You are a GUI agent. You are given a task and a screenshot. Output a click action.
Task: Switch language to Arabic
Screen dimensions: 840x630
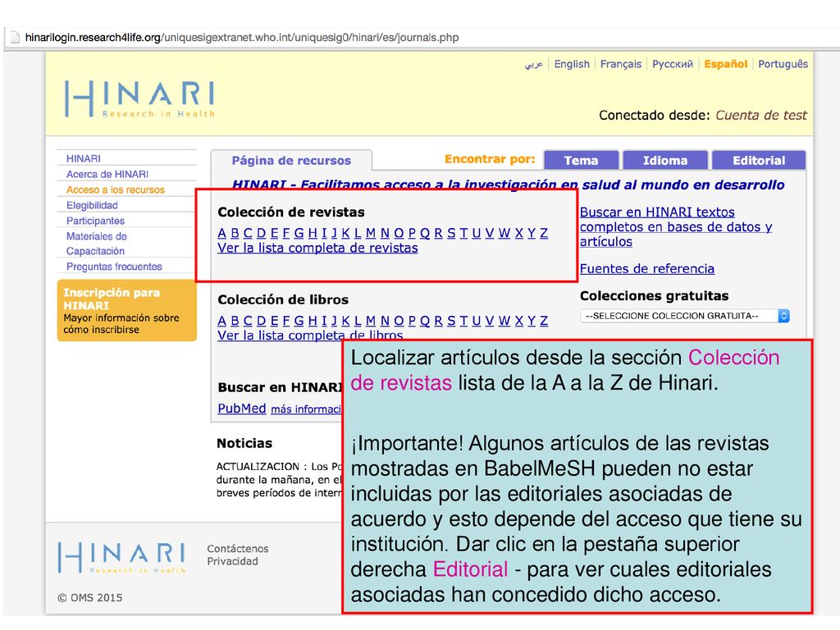tap(533, 64)
